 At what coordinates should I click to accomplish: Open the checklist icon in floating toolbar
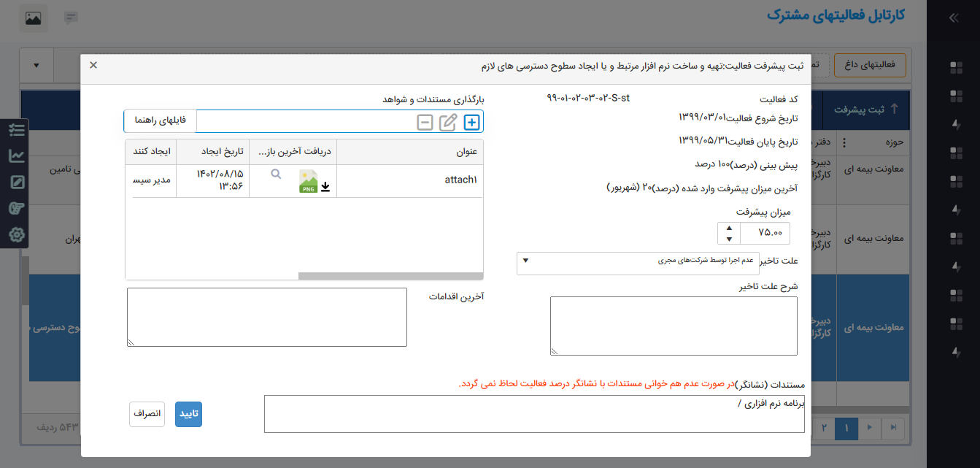pyautogui.click(x=16, y=130)
